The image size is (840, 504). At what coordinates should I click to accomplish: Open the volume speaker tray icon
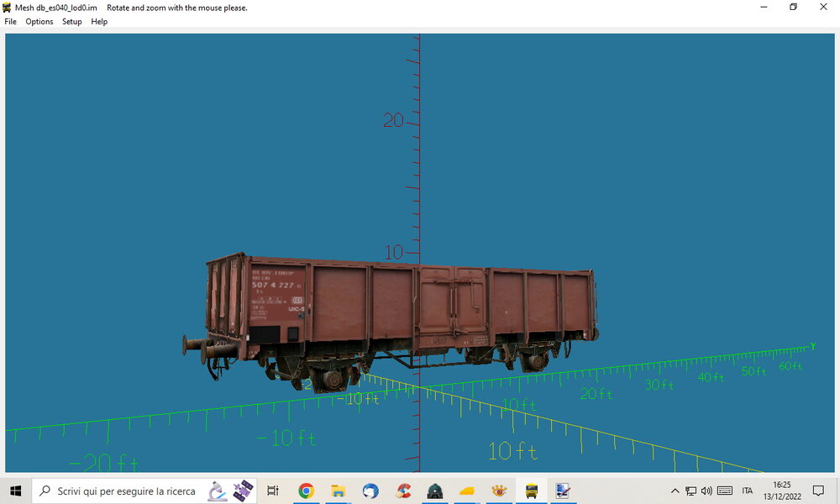point(706,491)
